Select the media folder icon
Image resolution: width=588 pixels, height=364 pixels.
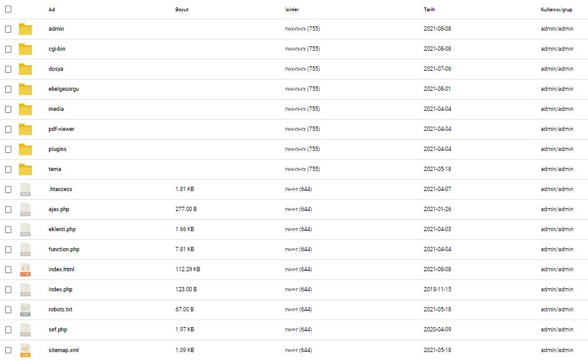[x=25, y=109]
